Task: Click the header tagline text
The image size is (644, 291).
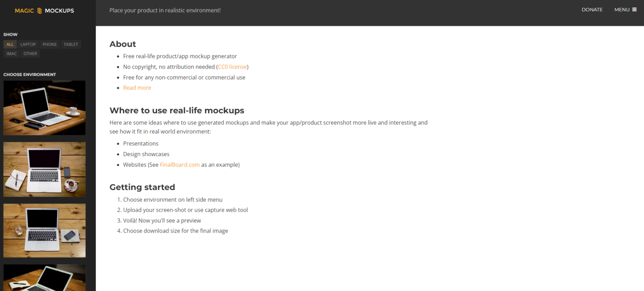Action: pos(165,10)
